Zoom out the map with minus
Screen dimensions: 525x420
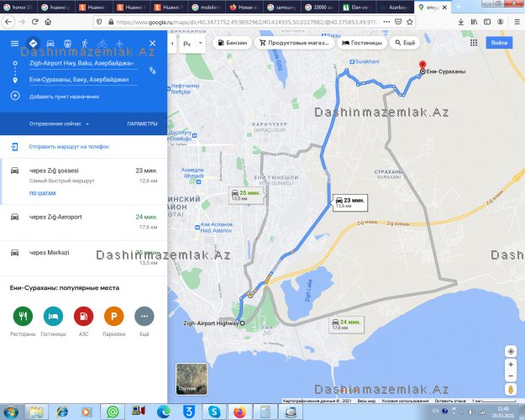[511, 376]
